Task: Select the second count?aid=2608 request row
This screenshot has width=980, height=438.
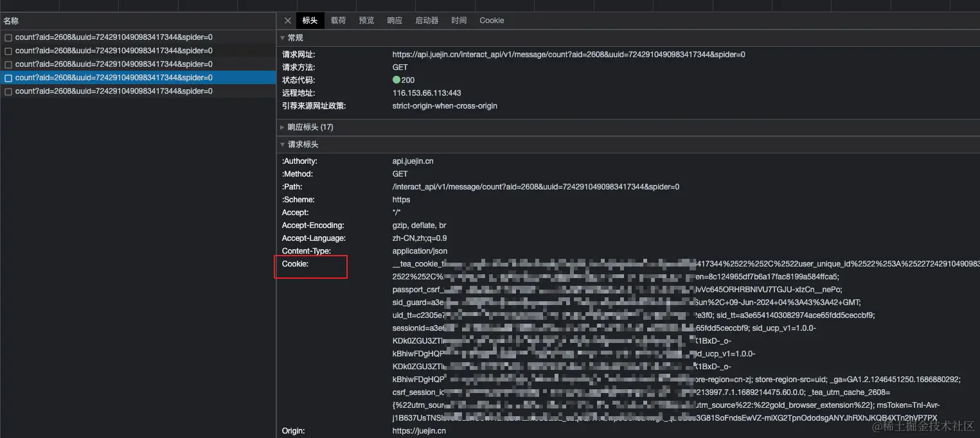Action: pos(138,51)
